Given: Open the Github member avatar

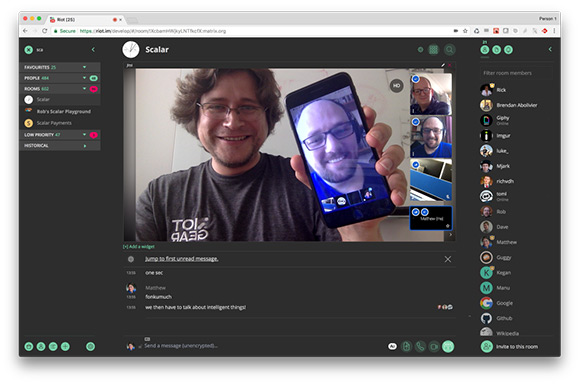Looking at the screenshot, I should pos(486,318).
